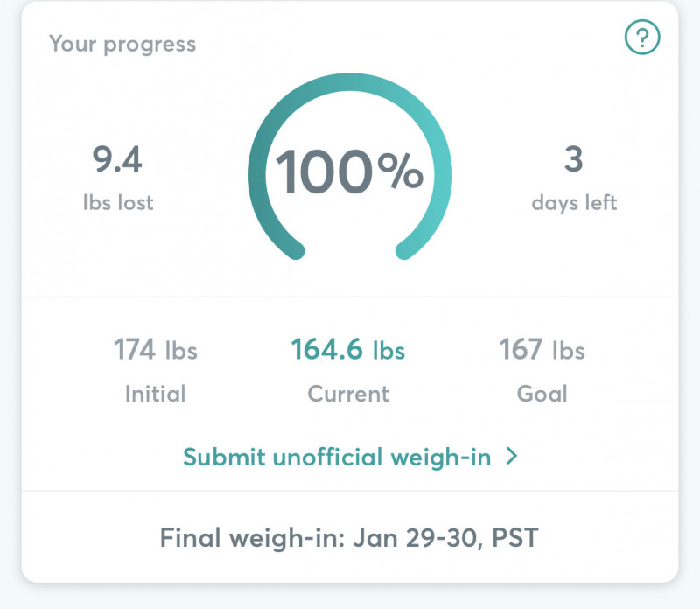Tap the 167 lbs goal weight value
The height and width of the screenshot is (609, 700).
[x=542, y=351]
